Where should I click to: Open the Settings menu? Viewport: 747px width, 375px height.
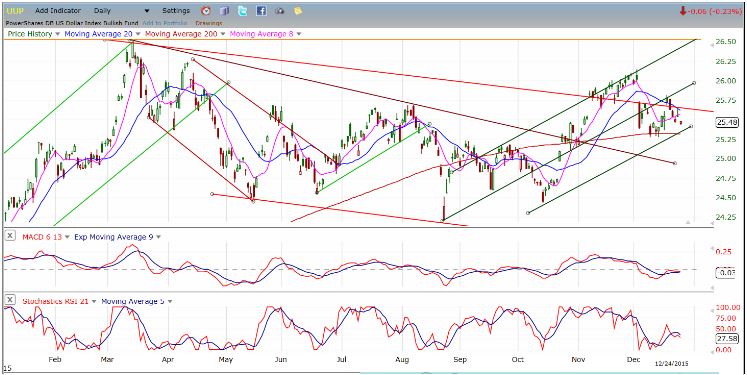(x=176, y=10)
